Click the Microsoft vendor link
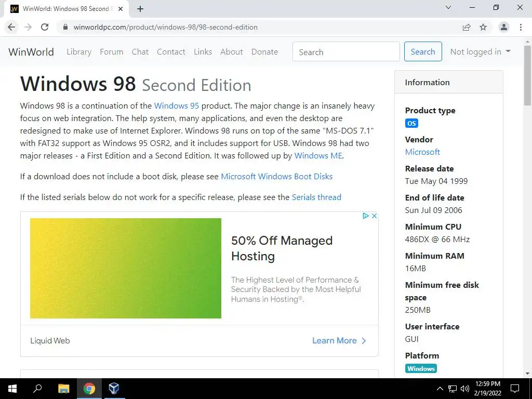The width and height of the screenshot is (532, 399). tap(422, 152)
